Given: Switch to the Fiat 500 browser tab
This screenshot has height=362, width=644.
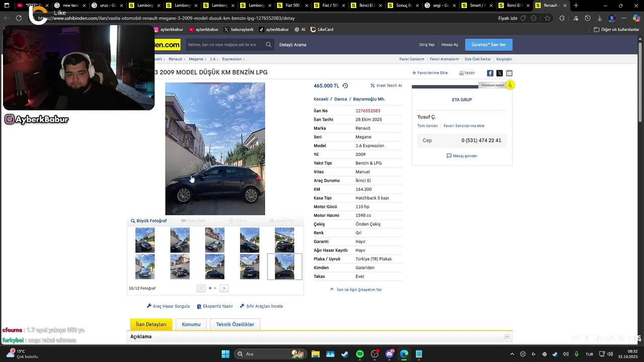Looking at the screenshot, I should point(293,6).
